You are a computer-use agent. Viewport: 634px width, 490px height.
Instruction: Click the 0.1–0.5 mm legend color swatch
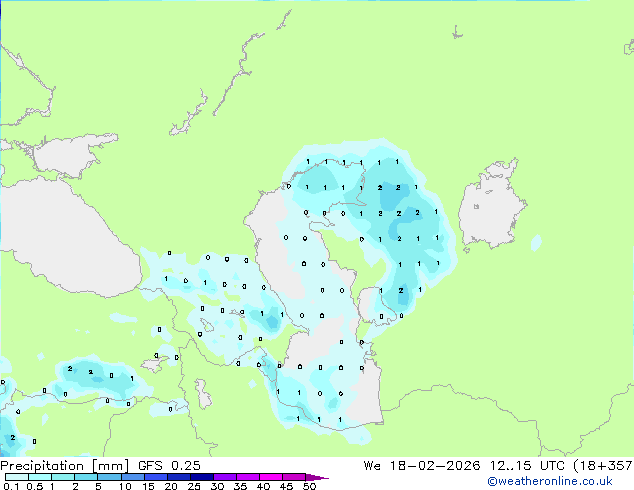(x=17, y=477)
